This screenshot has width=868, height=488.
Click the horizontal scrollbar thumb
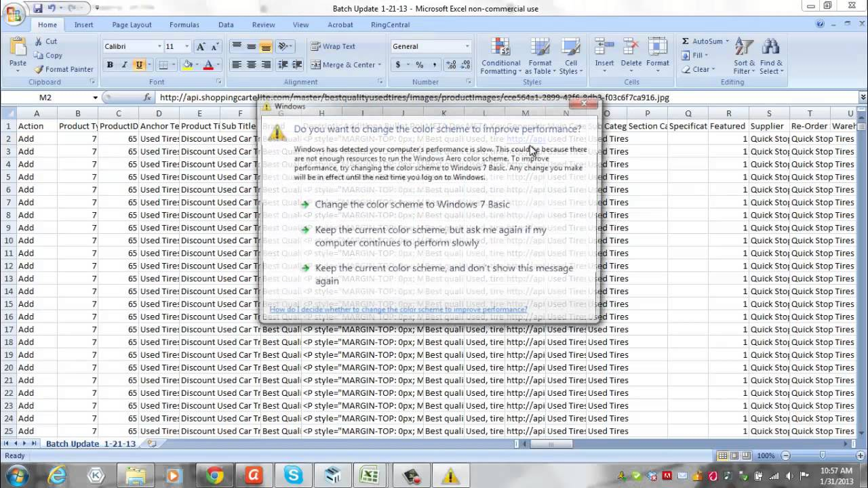pyautogui.click(x=551, y=444)
